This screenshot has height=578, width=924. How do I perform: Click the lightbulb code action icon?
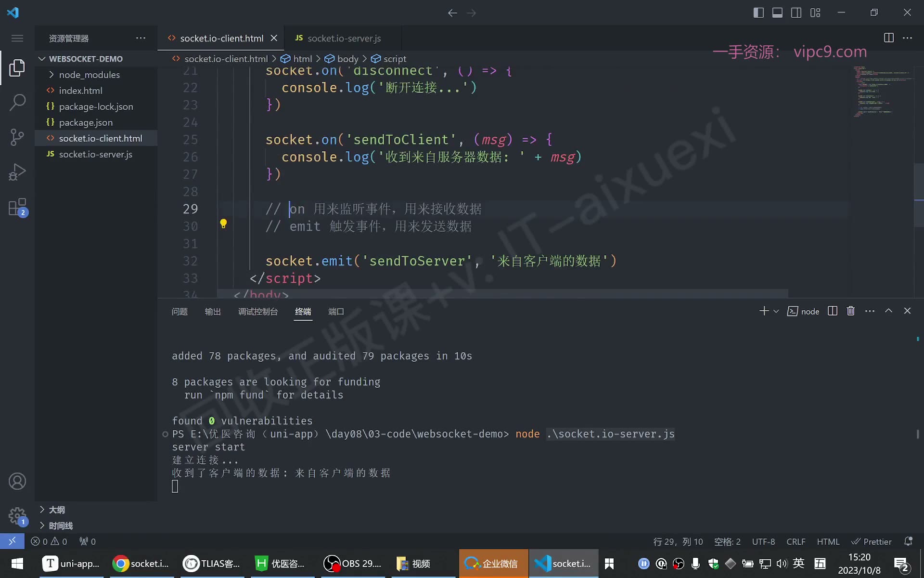pyautogui.click(x=223, y=224)
